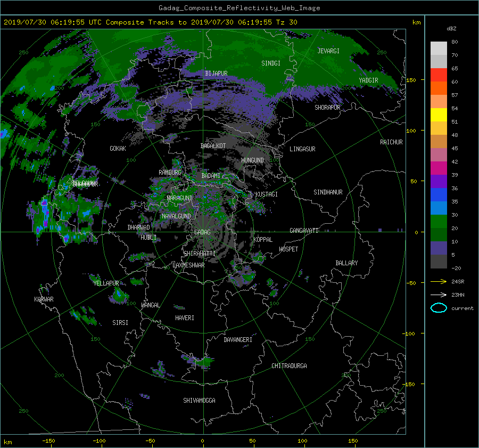Click the SIRSI city label
This screenshot has height=448, width=479.
(120, 323)
